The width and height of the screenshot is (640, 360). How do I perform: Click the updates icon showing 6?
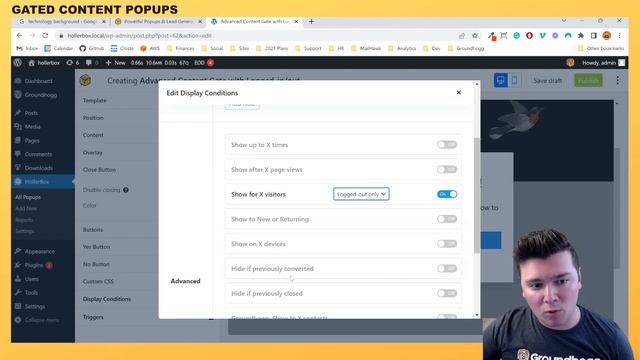[x=72, y=63]
